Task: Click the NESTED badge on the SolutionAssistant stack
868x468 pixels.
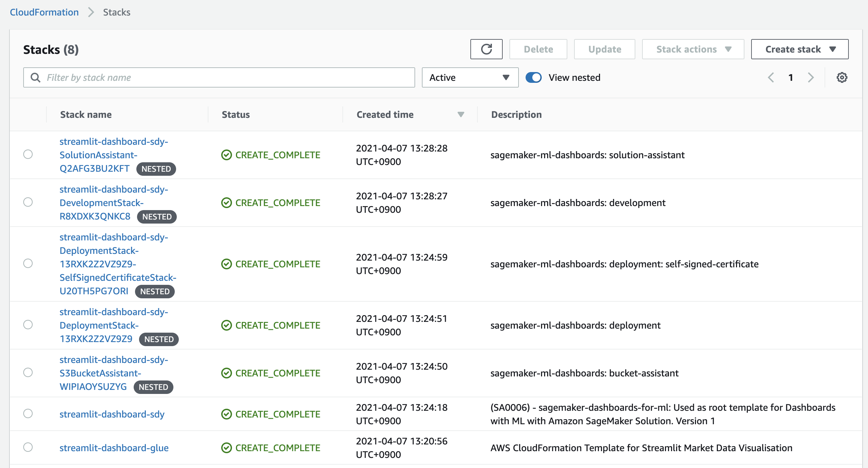Action: click(156, 169)
